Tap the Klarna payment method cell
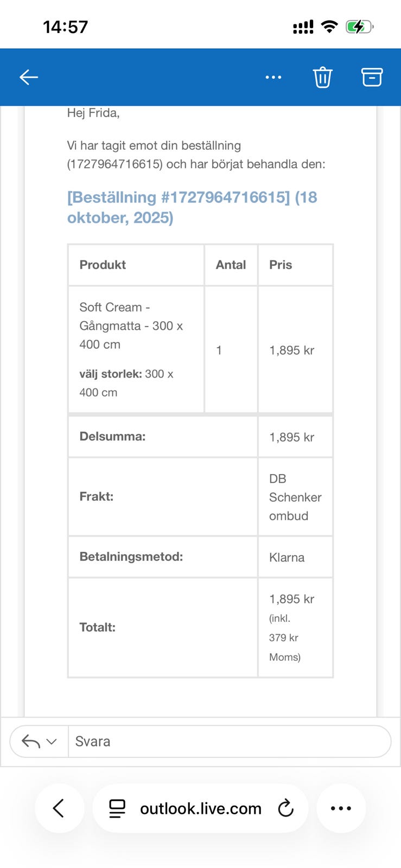Screen dimensions: 401x868 tap(287, 557)
